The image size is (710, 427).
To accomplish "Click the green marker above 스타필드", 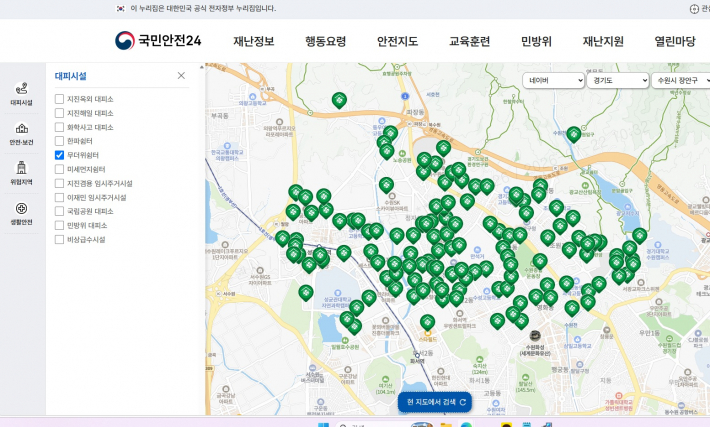I will coord(427,322).
